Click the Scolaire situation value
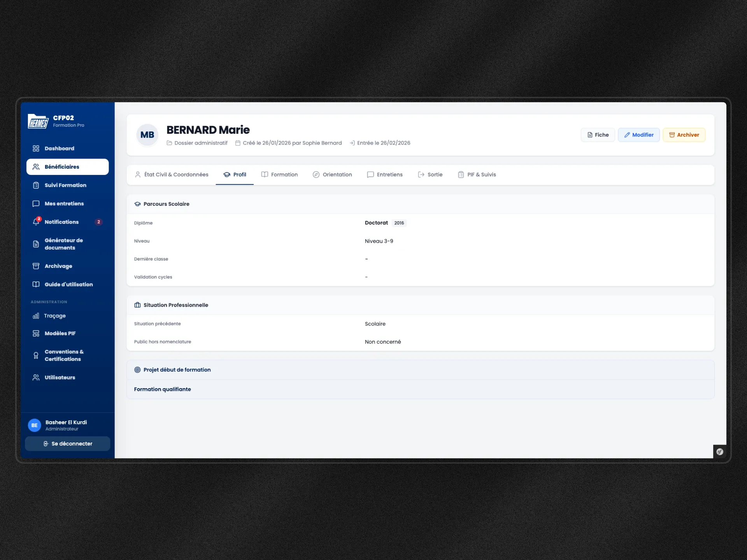This screenshot has height=560, width=747. tap(375, 324)
